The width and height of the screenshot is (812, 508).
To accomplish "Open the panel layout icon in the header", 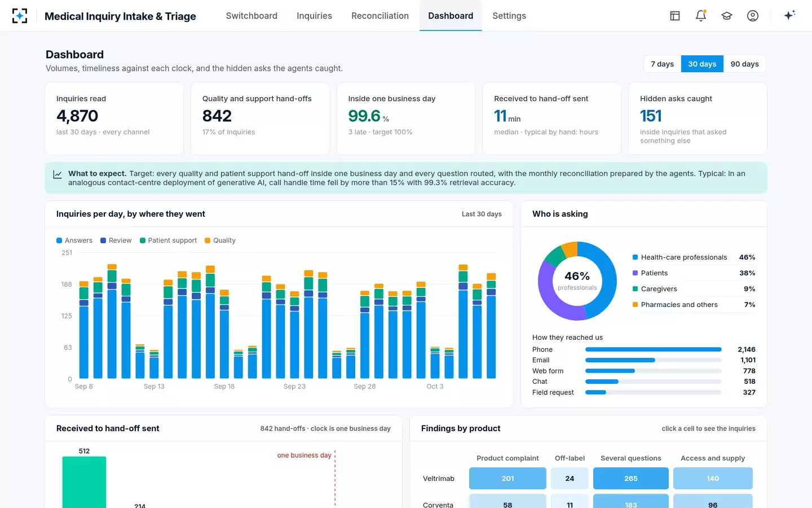I will pyautogui.click(x=675, y=16).
